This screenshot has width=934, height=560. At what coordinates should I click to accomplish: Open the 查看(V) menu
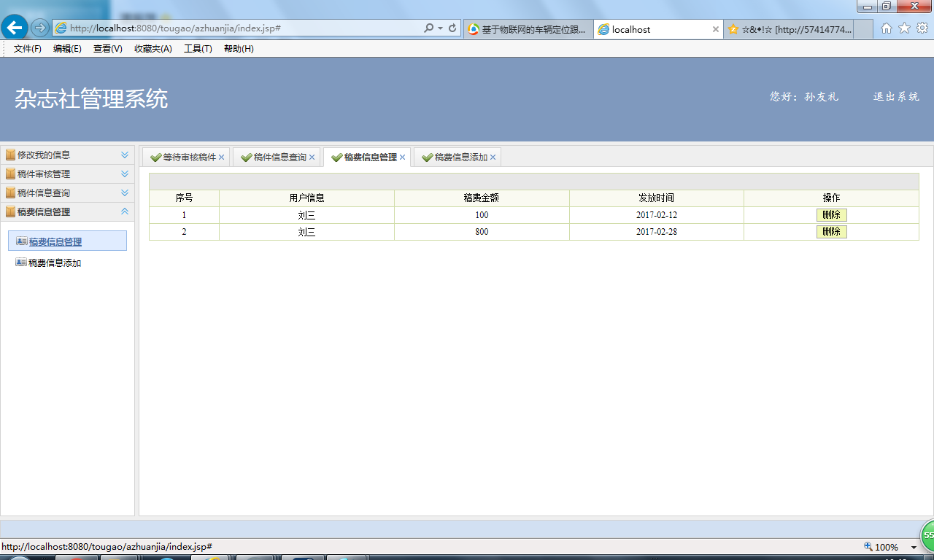click(x=108, y=49)
